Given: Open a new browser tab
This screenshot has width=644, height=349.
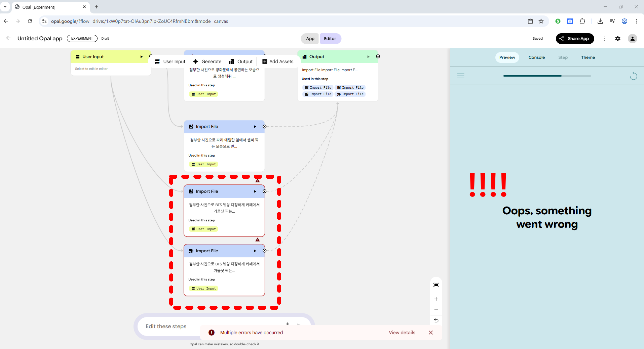Looking at the screenshot, I should [97, 7].
